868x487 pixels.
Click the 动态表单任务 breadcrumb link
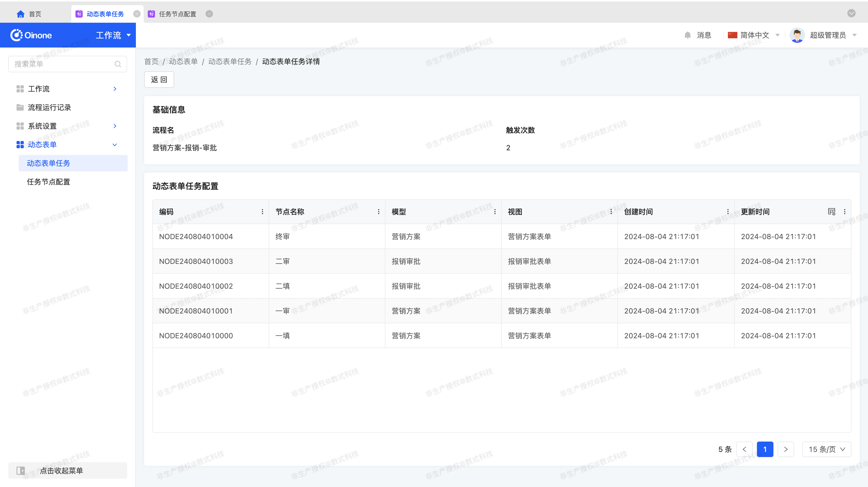tap(230, 61)
